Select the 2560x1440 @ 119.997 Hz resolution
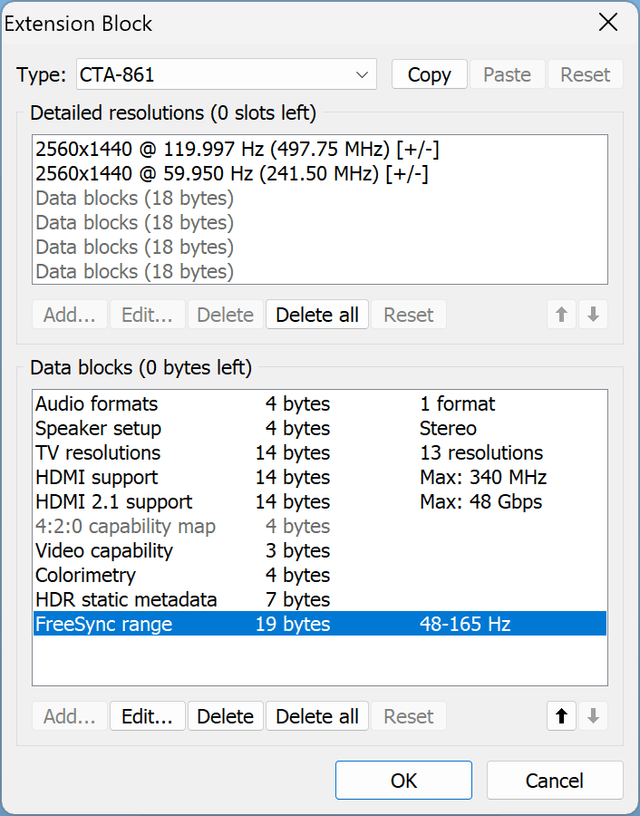 320,149
